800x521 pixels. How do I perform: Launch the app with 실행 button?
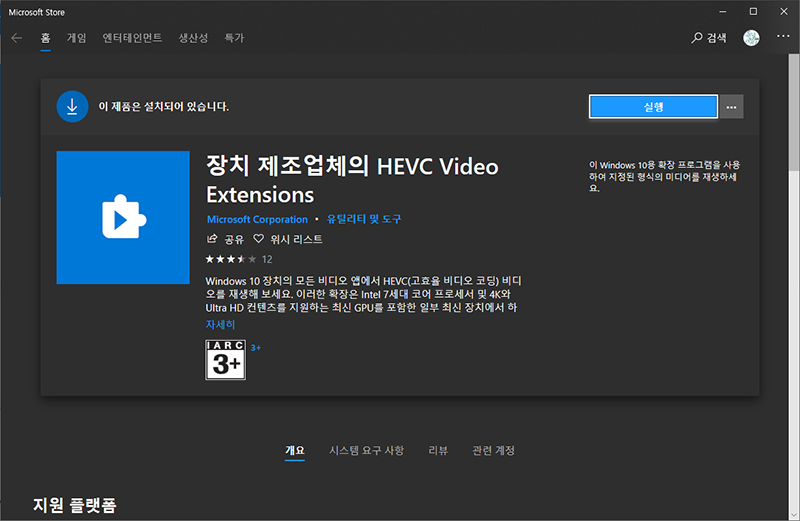pyautogui.click(x=654, y=107)
